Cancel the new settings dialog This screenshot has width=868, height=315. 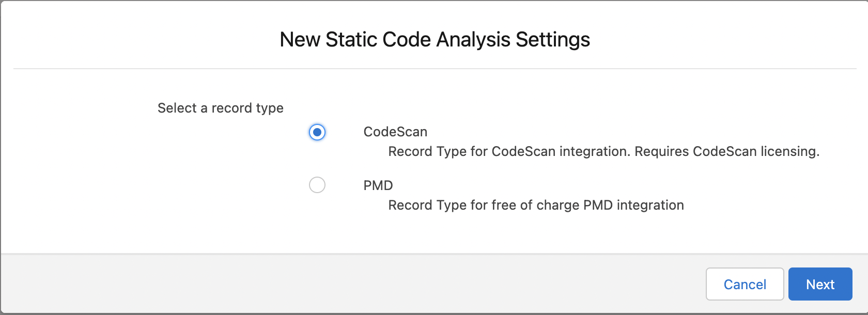coord(745,284)
